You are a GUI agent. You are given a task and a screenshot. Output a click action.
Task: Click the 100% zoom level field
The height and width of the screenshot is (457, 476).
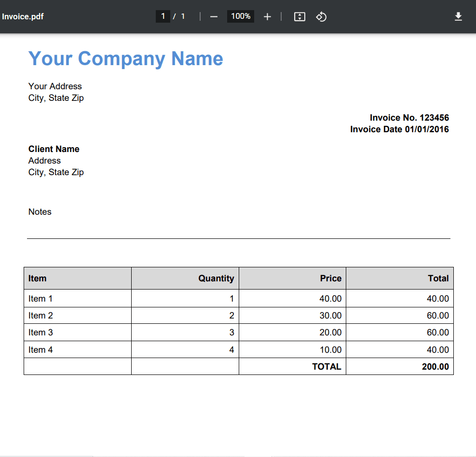coord(240,16)
